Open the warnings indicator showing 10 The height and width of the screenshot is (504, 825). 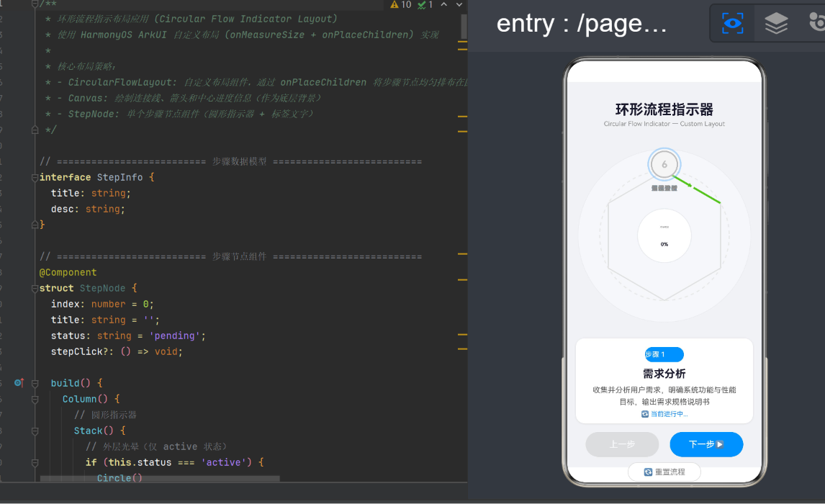point(400,5)
